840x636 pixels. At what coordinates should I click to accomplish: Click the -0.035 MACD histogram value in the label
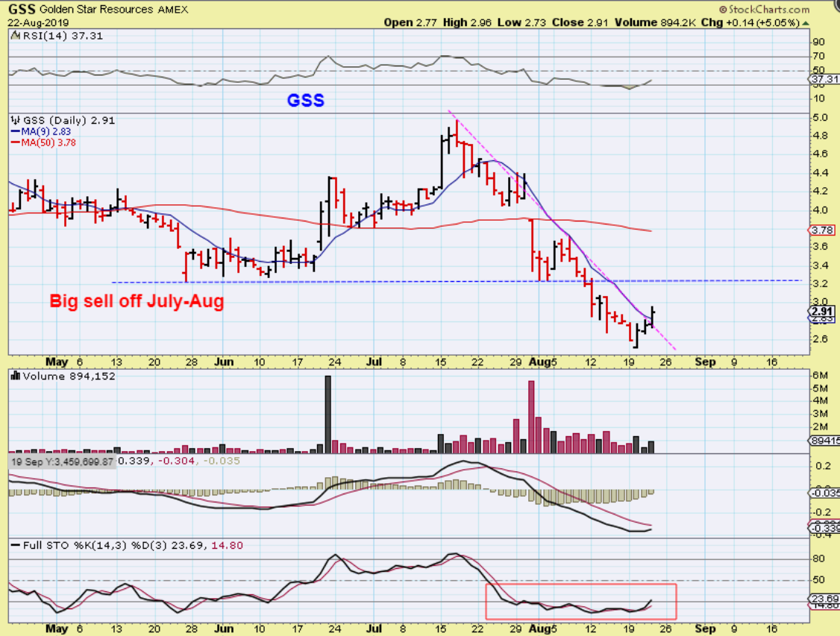click(220, 461)
